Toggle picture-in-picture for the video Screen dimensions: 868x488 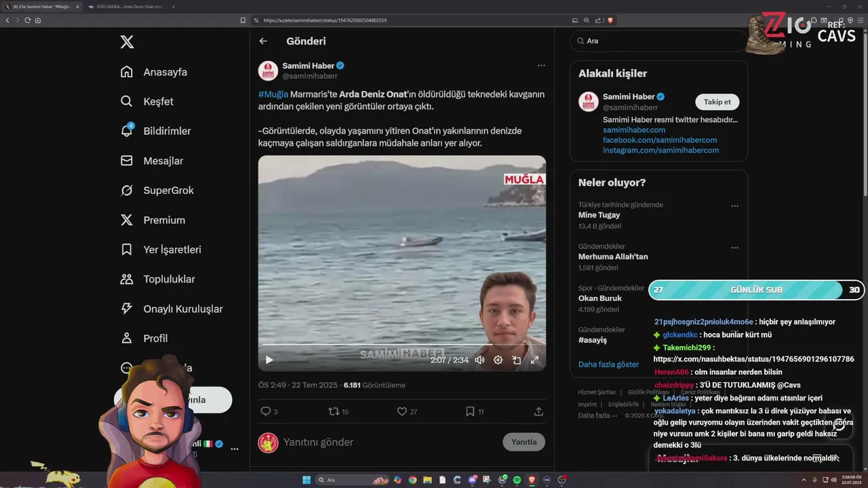click(x=516, y=360)
